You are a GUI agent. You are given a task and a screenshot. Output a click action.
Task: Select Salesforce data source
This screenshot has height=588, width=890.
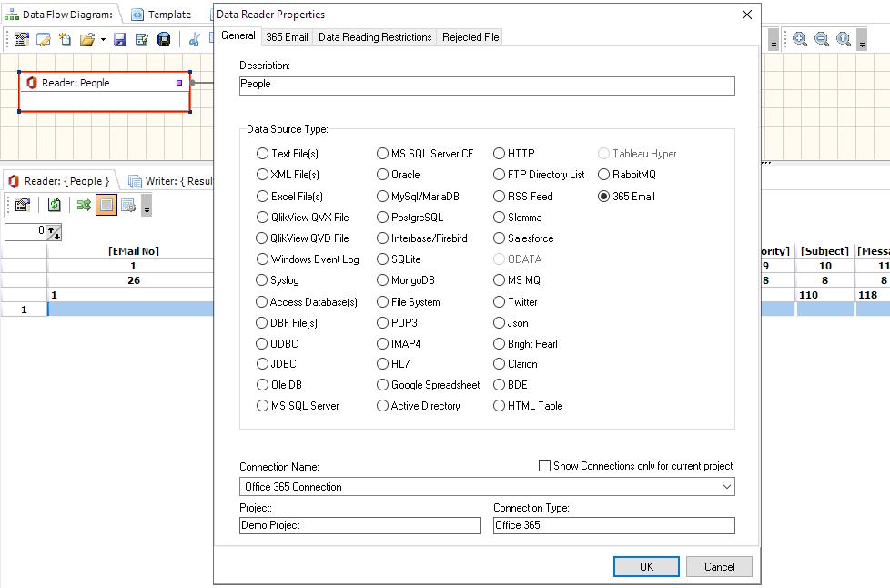pyautogui.click(x=499, y=238)
